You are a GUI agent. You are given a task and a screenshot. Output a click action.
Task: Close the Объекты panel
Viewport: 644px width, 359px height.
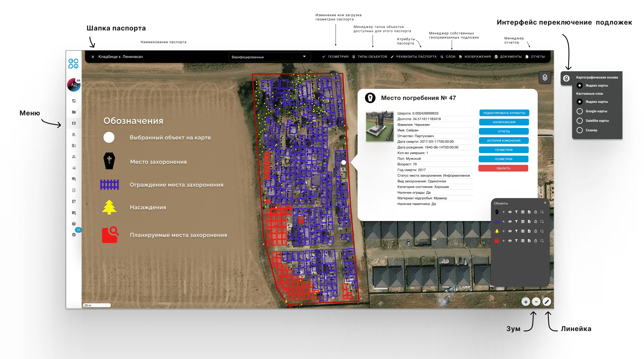coord(545,203)
